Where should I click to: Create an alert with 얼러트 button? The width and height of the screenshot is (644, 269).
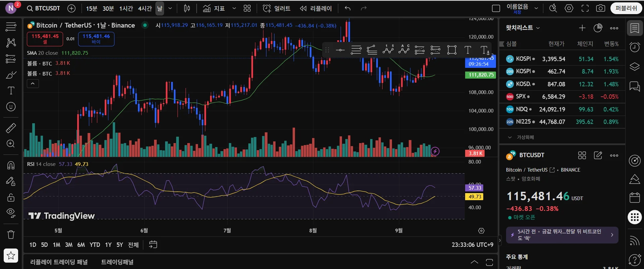click(277, 8)
